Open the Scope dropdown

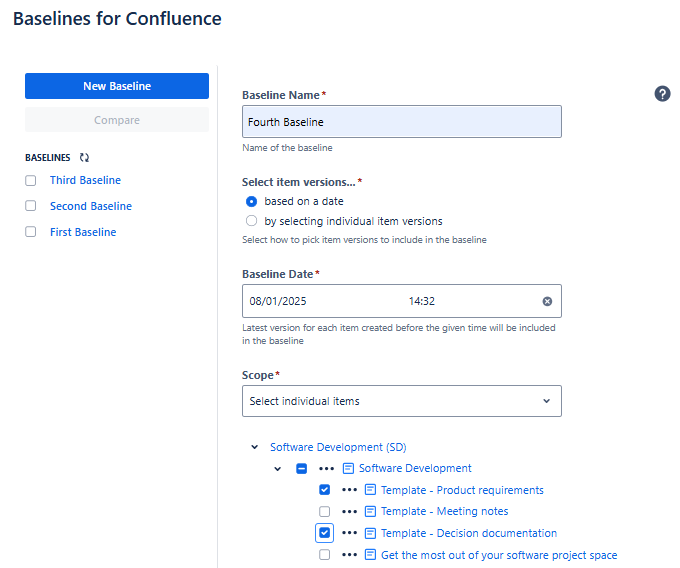click(401, 401)
